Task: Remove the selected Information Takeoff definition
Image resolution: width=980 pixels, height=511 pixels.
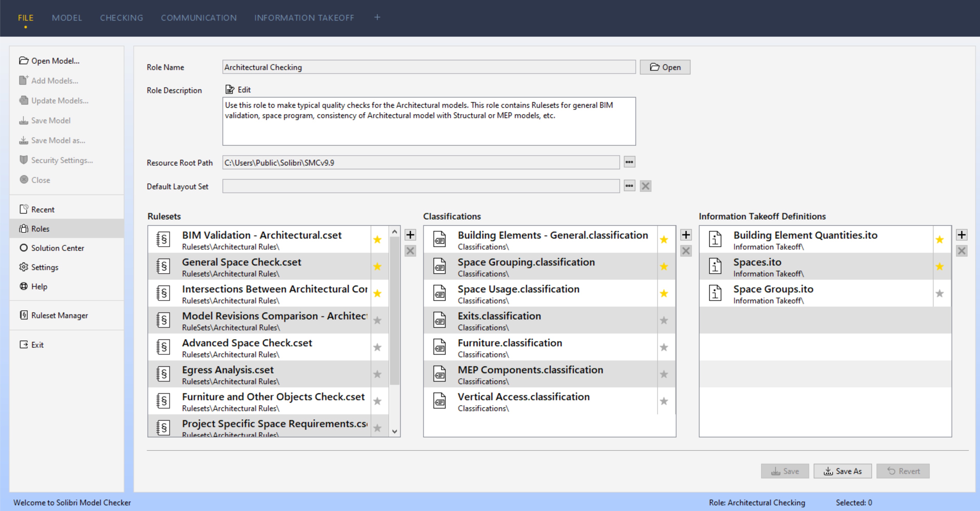Action: (x=962, y=251)
